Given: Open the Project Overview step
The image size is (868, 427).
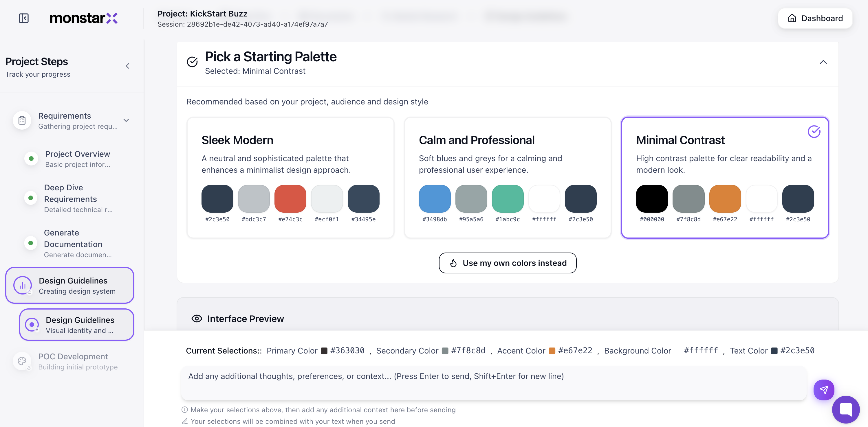Looking at the screenshot, I should (x=78, y=159).
